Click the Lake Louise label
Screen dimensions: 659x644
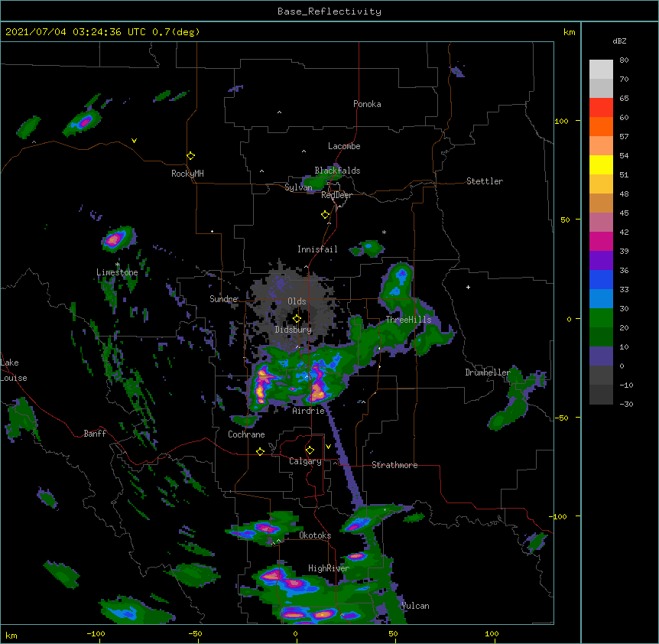pos(14,370)
